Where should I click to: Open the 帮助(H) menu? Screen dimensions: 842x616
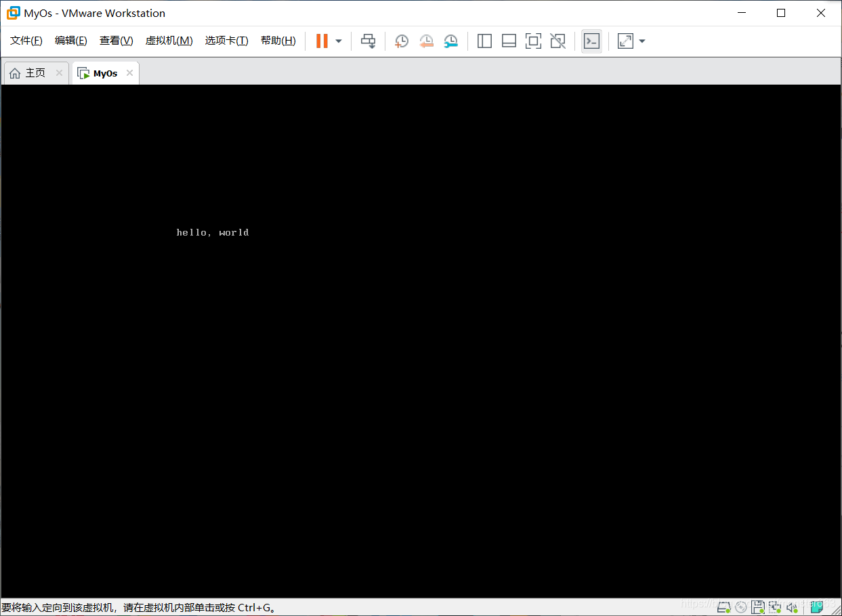point(278,40)
